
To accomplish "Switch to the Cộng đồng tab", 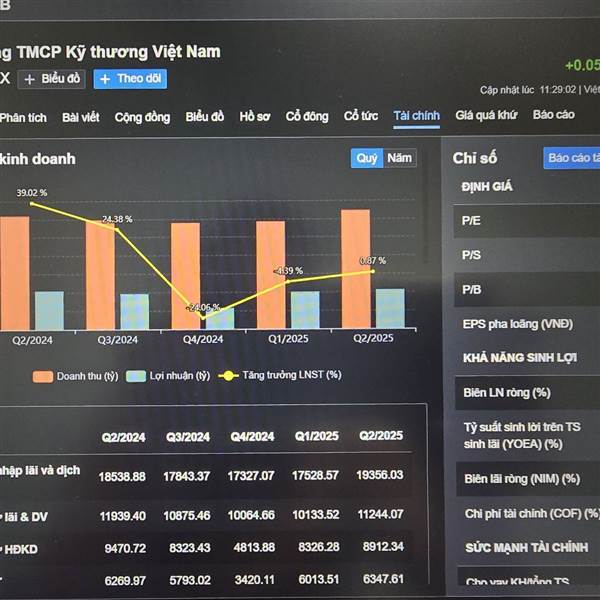I will [x=142, y=117].
